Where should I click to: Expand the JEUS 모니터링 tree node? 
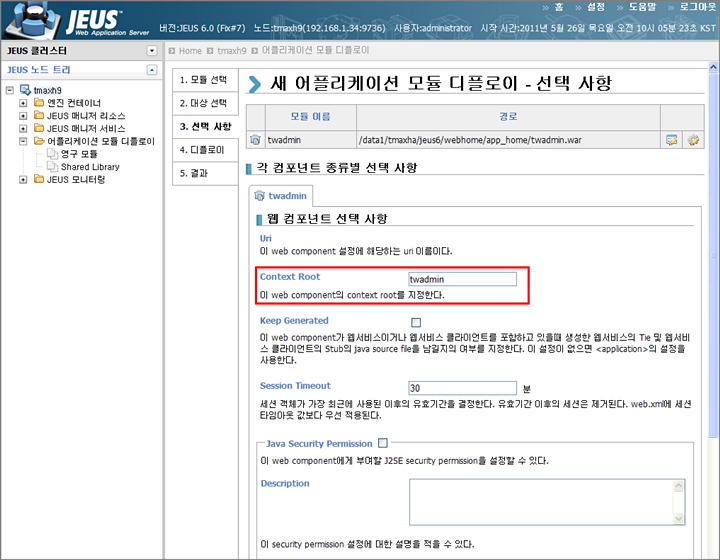tap(23, 179)
